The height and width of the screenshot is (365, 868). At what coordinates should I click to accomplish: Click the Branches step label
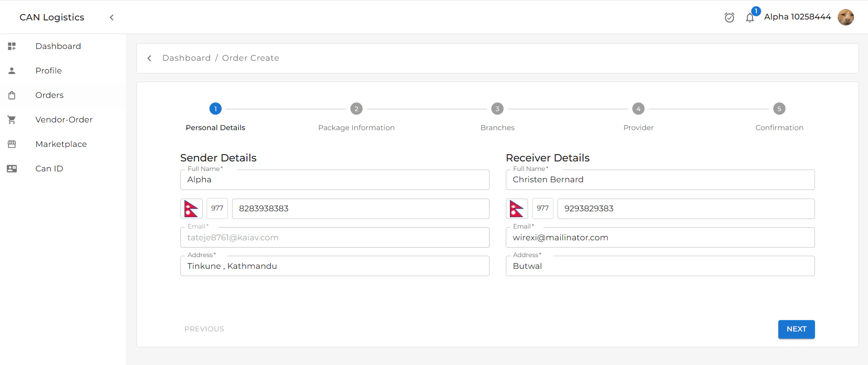coord(497,128)
